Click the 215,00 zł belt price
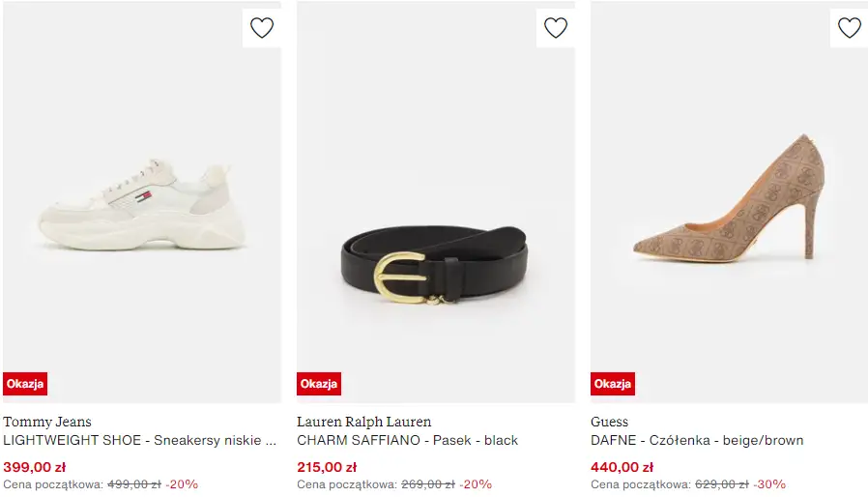868x497 pixels. pyautogui.click(x=327, y=467)
